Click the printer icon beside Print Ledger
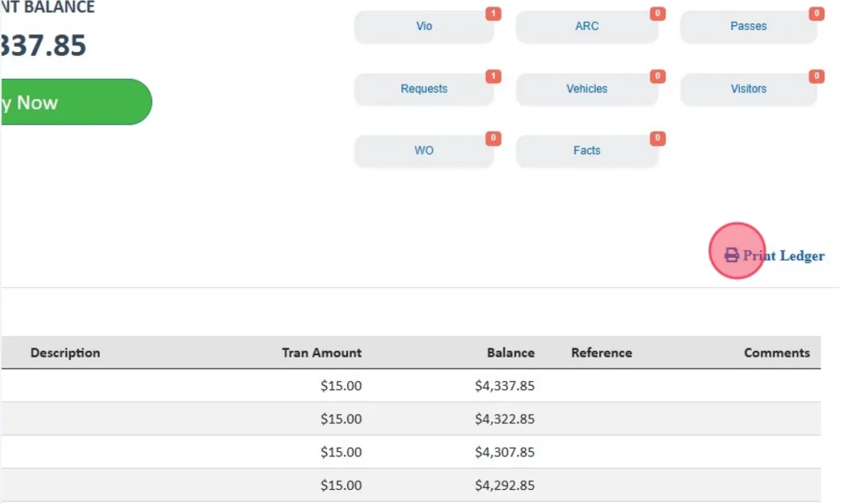Viewport: 858px width, 504px height. [731, 255]
